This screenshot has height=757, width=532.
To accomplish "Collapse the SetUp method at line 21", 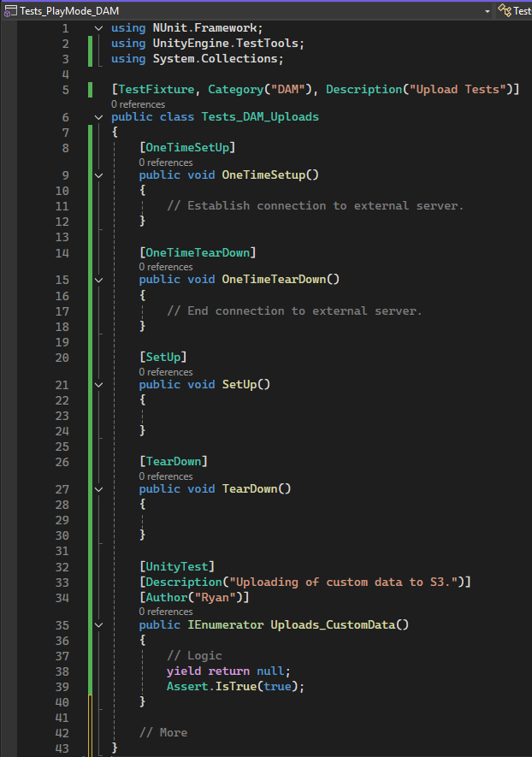I will (98, 385).
